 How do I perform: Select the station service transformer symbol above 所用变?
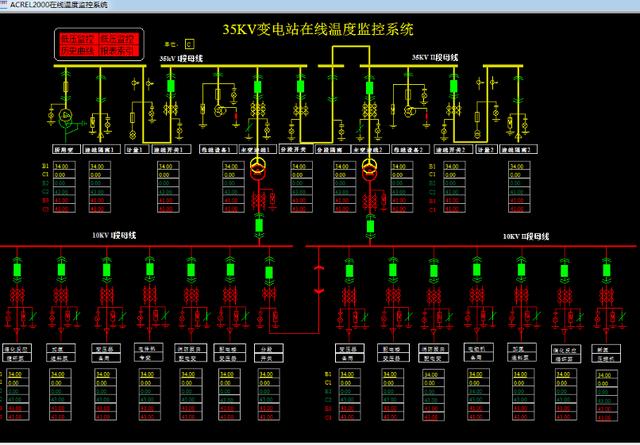point(65,118)
